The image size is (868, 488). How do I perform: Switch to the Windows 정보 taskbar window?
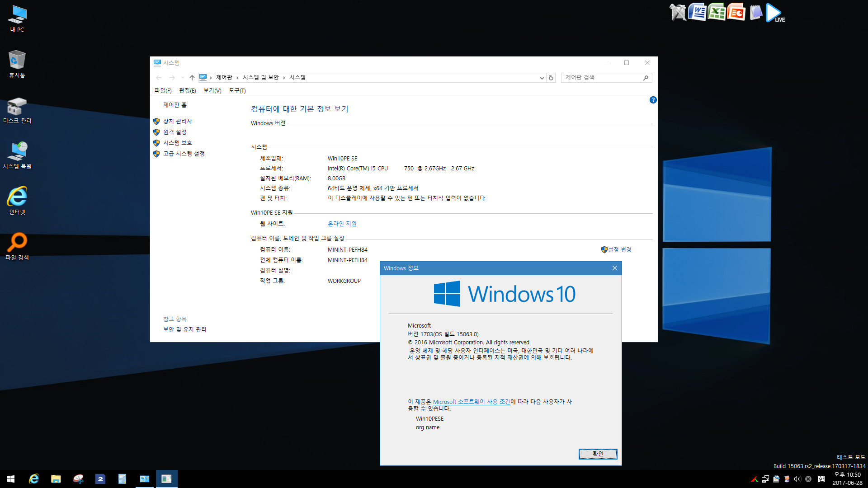pyautogui.click(x=166, y=479)
